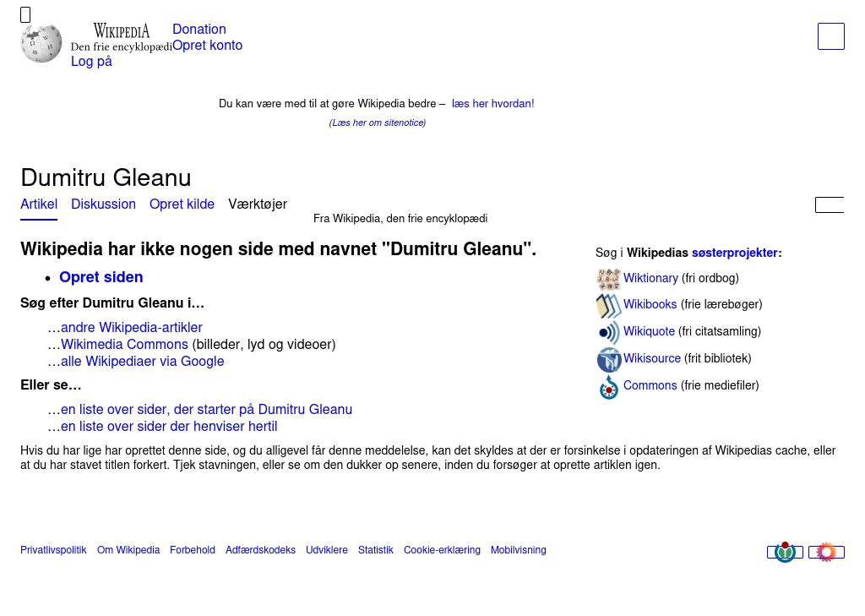This screenshot has width=865, height=616.
Task: Click the Wikimedia Foundation footer icon
Action: [x=785, y=552]
